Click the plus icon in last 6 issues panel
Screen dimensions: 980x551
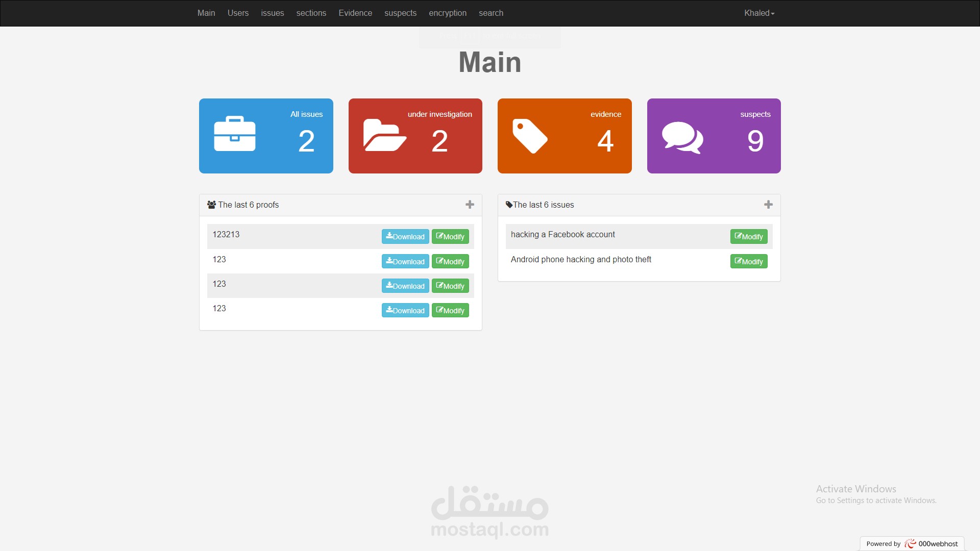(768, 205)
